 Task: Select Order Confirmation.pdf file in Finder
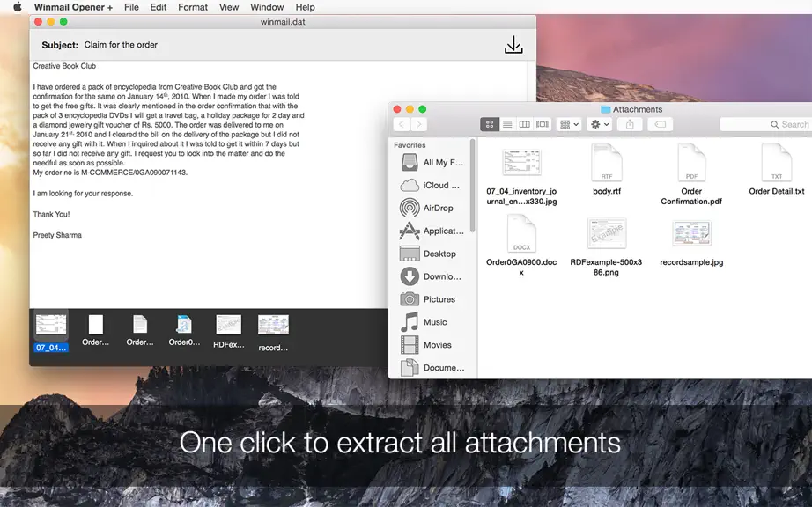click(x=691, y=175)
